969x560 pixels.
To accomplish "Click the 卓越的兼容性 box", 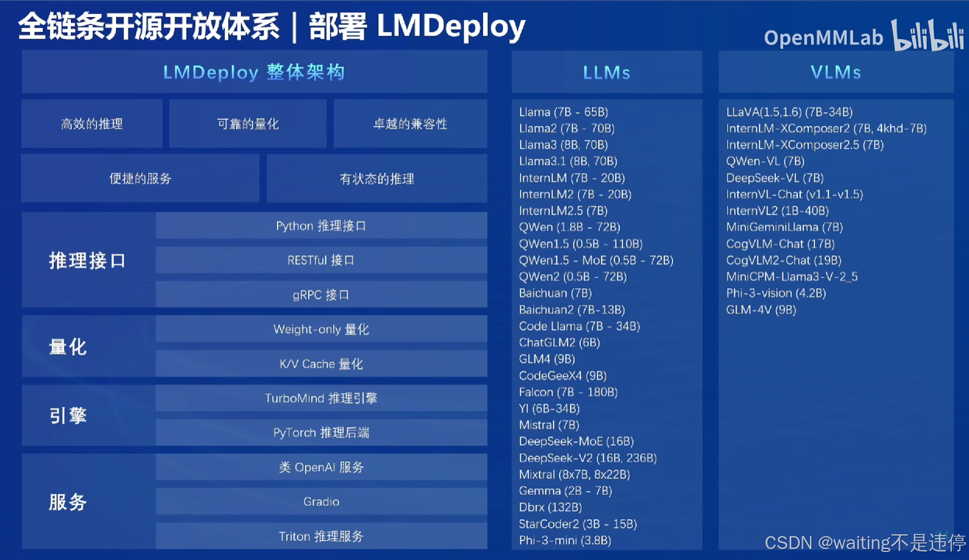I will [410, 123].
